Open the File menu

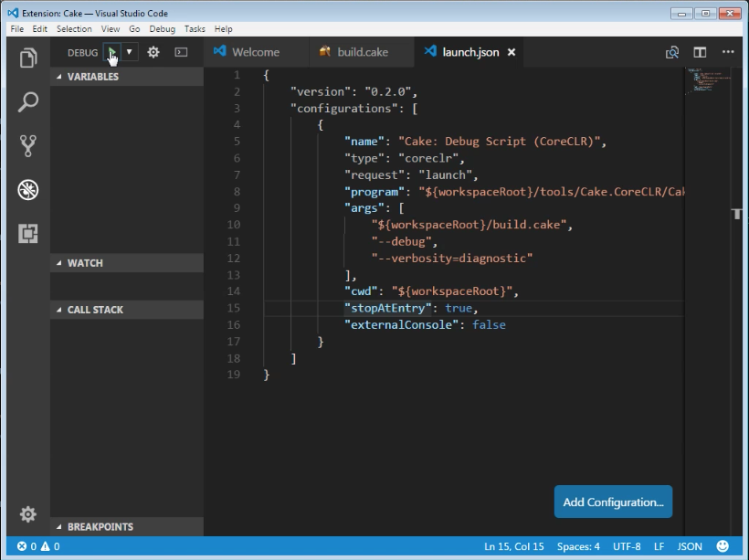click(17, 28)
